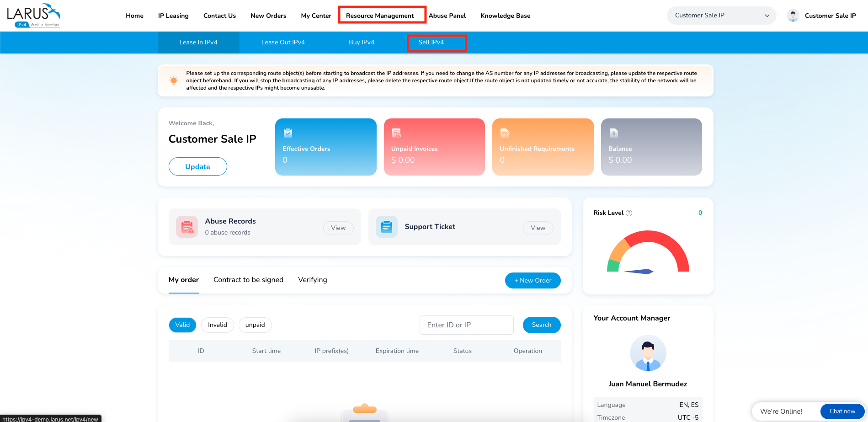Viewport: 868px width, 422px height.
Task: Open New Orders menu
Action: (268, 16)
